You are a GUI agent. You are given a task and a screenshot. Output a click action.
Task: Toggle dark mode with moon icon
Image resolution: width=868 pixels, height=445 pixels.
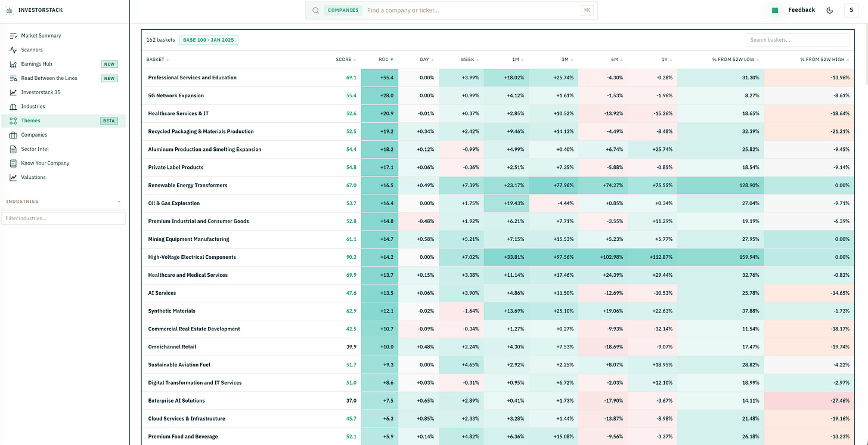830,10
